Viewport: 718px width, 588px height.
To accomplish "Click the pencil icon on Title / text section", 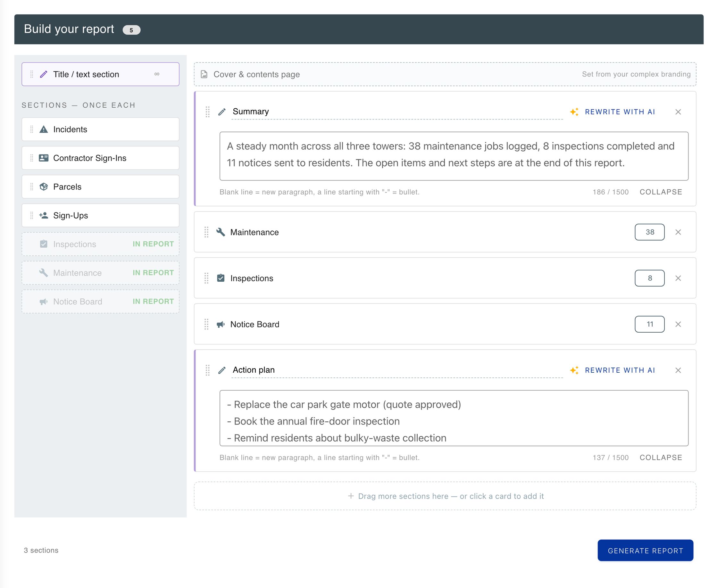I will (x=44, y=74).
